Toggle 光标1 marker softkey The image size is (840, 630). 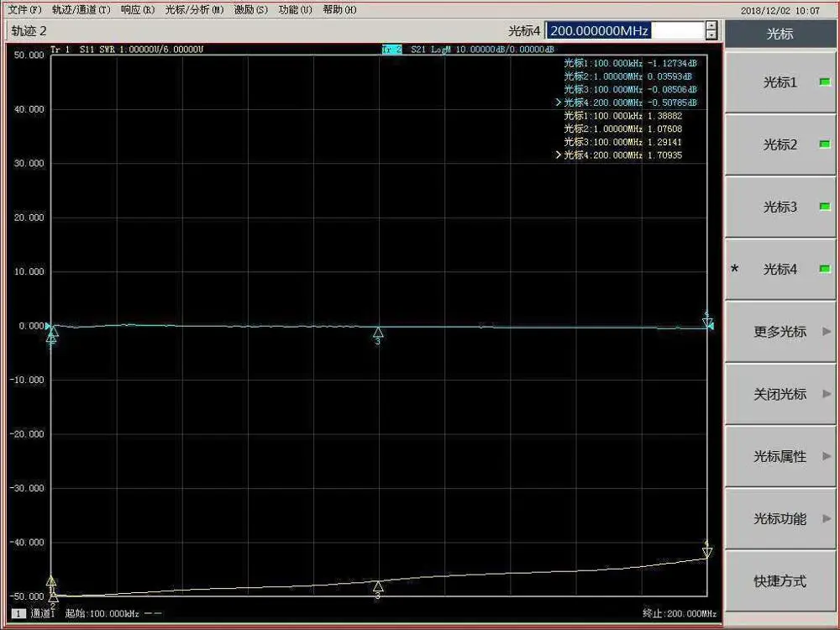(780, 82)
